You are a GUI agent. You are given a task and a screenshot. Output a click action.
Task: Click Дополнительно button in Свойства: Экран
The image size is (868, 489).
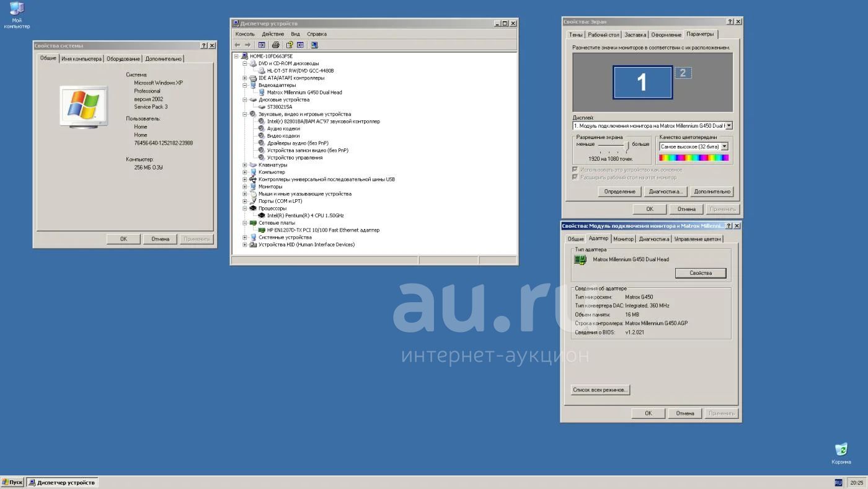[712, 192]
